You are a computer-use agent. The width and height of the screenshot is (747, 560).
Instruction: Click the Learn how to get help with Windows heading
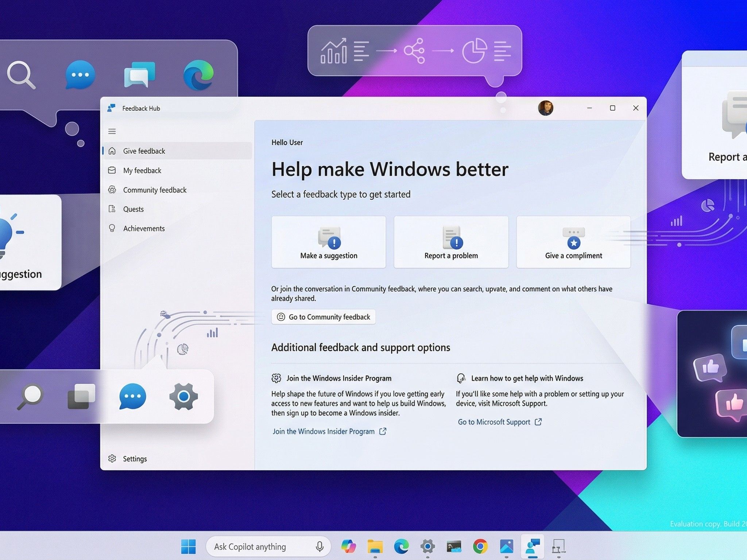pyautogui.click(x=527, y=378)
